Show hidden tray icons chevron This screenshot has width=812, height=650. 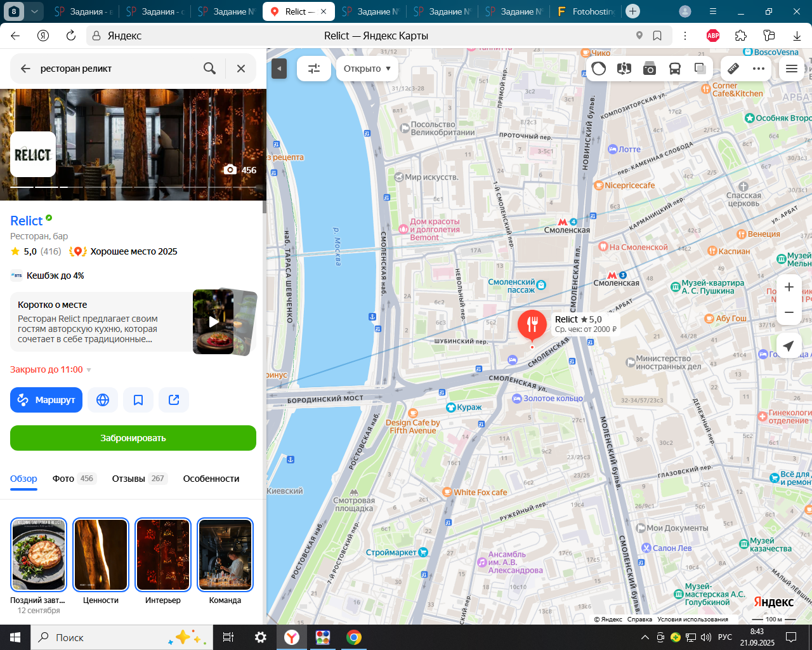(645, 637)
